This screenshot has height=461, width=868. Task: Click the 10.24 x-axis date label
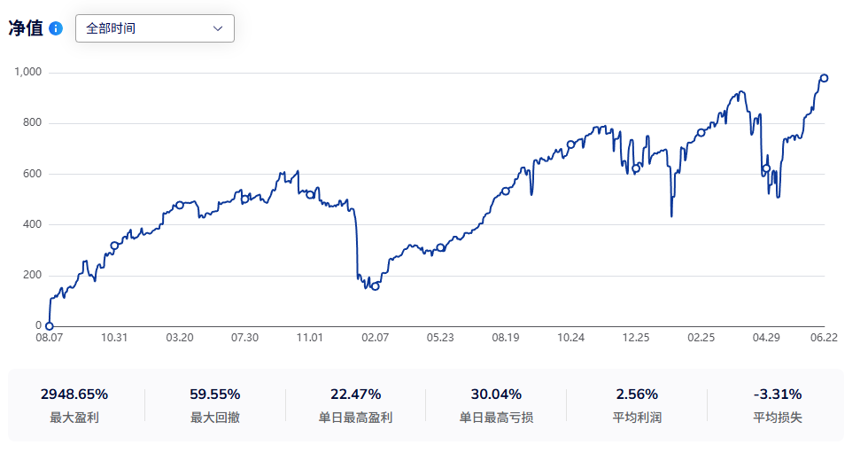pyautogui.click(x=570, y=338)
